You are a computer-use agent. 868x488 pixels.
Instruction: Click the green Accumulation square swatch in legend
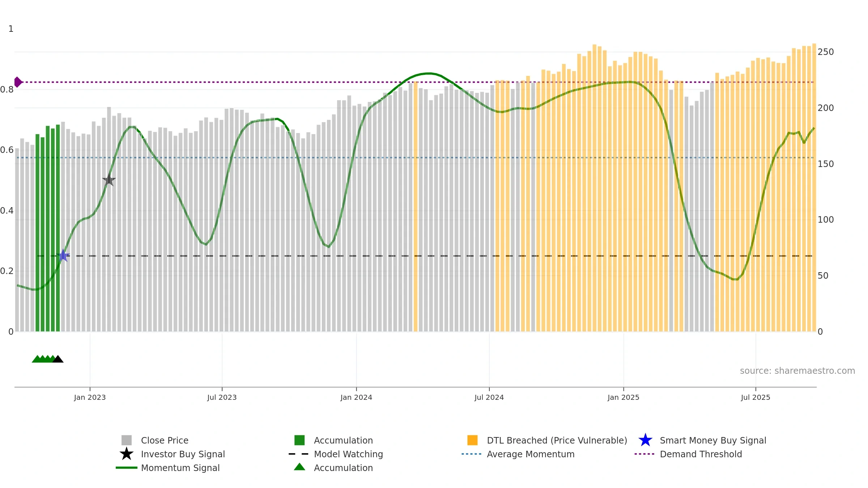point(299,440)
